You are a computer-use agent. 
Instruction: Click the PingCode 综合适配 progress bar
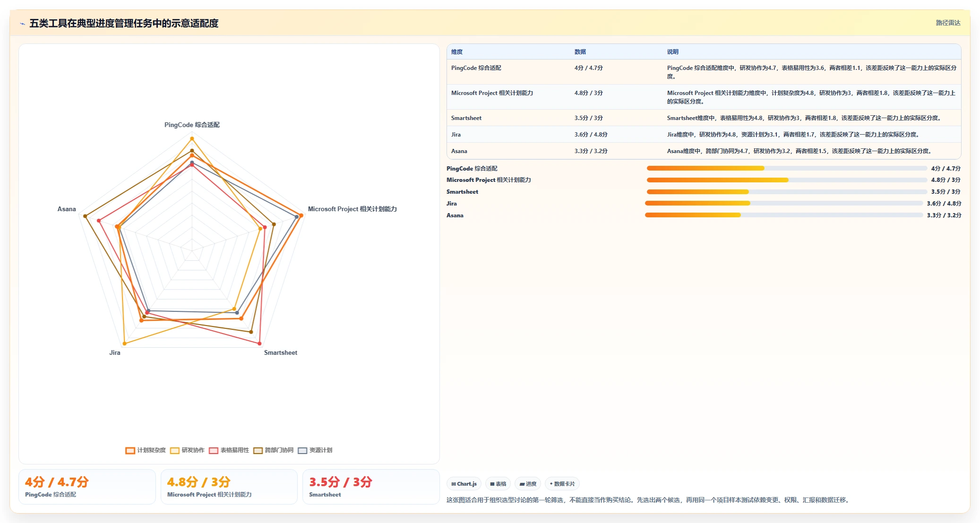[787, 169]
